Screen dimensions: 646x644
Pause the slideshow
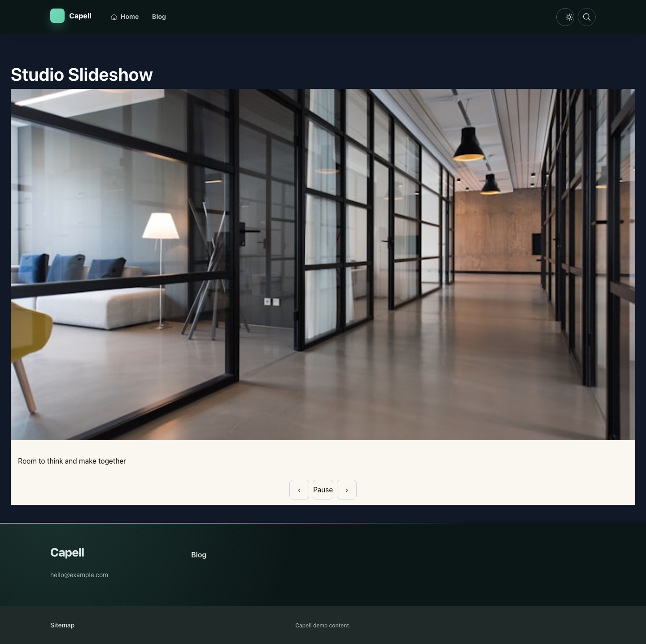(323, 490)
